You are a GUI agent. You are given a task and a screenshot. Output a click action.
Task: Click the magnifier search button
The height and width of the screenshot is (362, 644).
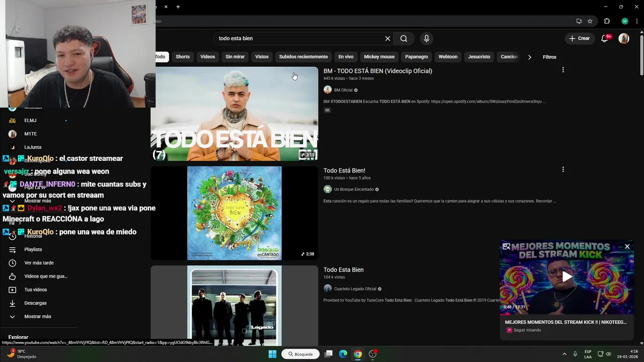coord(404,39)
